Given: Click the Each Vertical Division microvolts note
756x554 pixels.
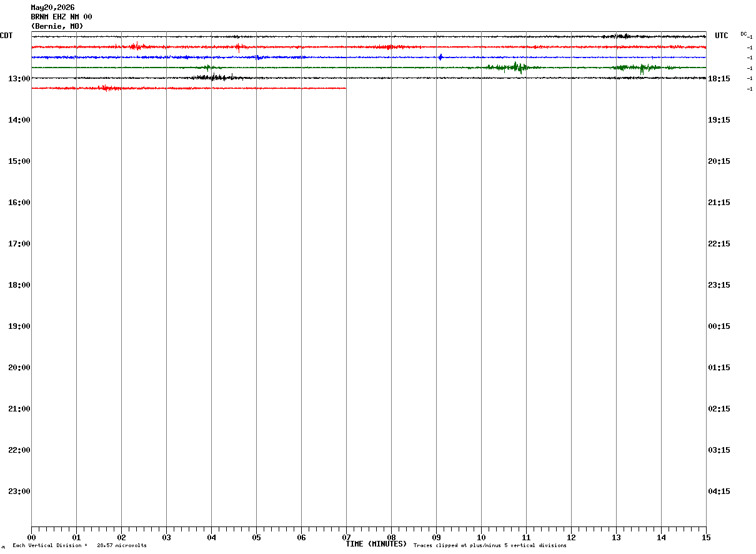Looking at the screenshot, I should coord(79,545).
